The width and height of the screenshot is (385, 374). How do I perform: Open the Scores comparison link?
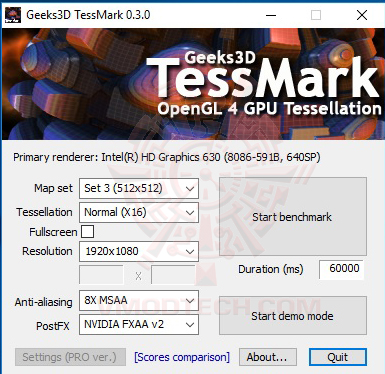click(182, 357)
